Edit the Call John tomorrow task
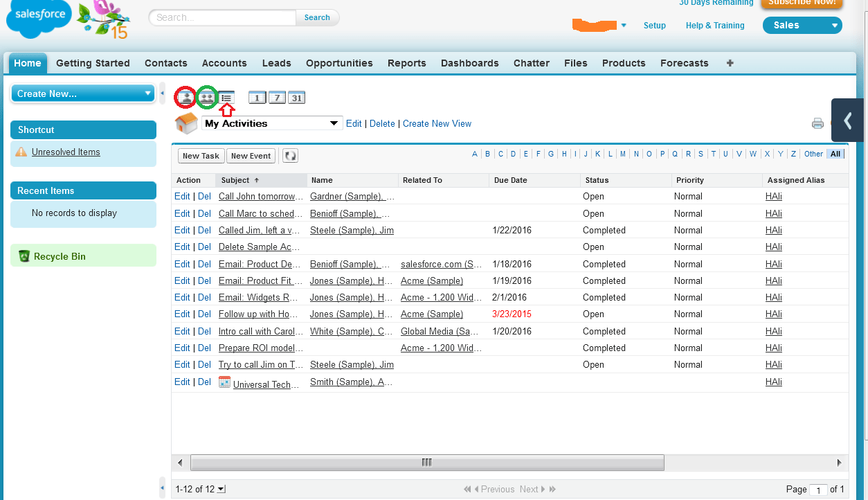 coord(182,197)
